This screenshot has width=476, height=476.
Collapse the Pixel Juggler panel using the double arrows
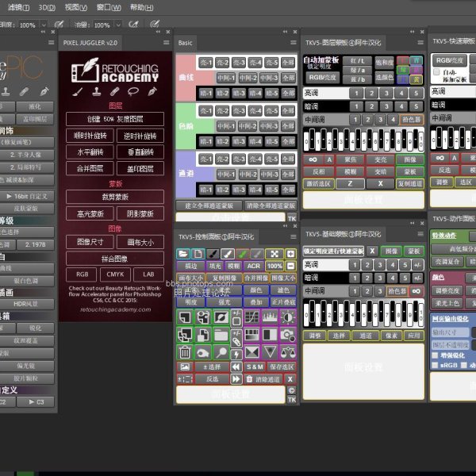[158, 32]
